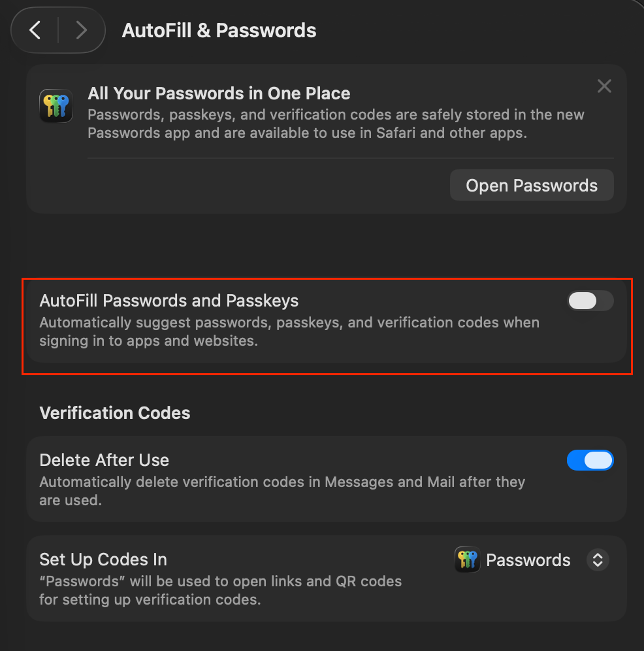Click the AutoFill & Passwords page title

pyautogui.click(x=219, y=31)
